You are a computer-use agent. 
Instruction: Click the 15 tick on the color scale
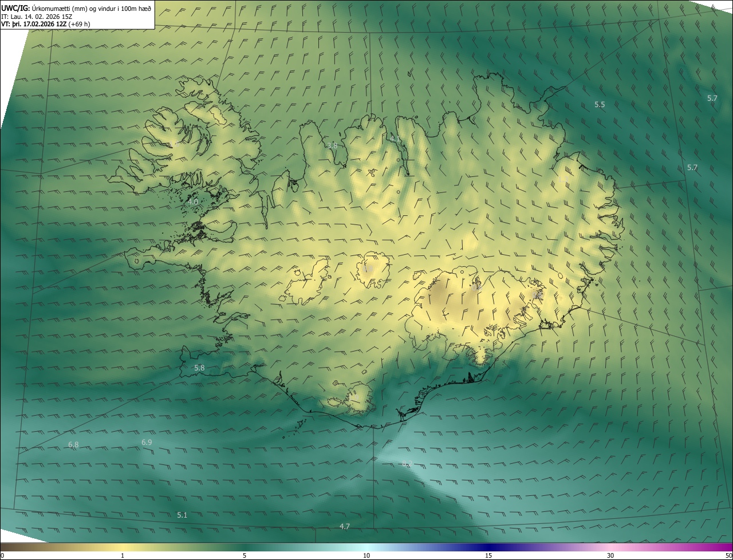(488, 555)
